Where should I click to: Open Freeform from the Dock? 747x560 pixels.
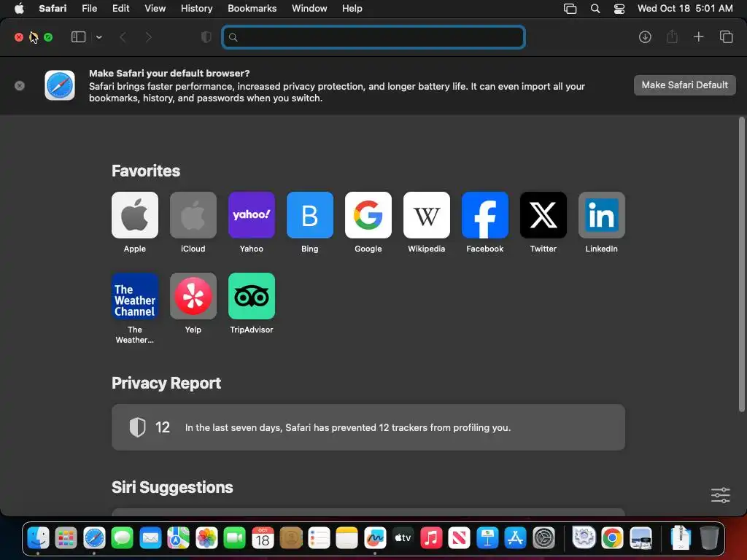[x=375, y=538]
